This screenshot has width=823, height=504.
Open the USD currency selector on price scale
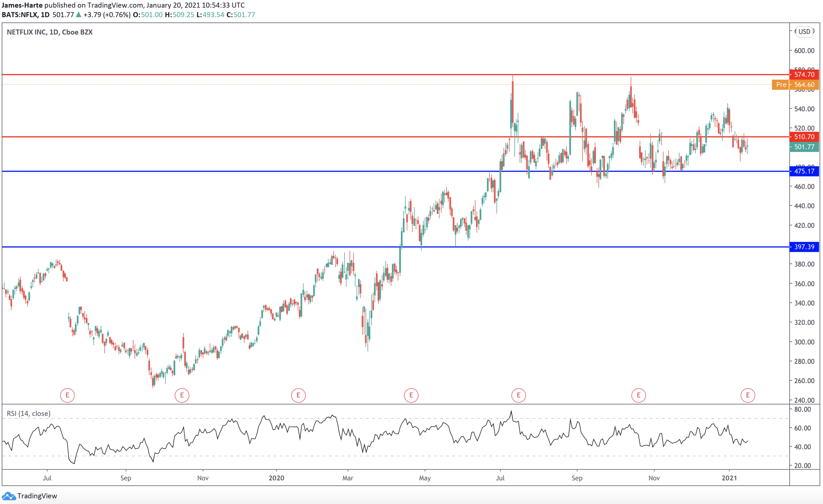click(805, 32)
